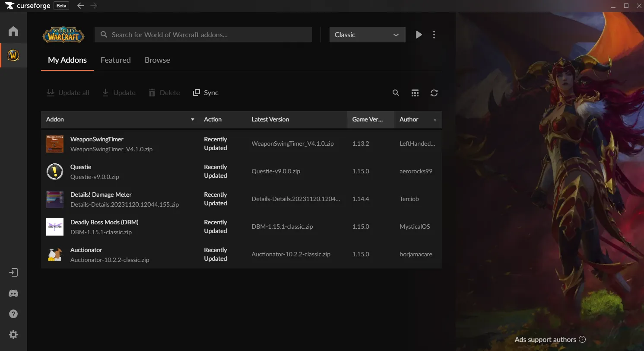Image resolution: width=644 pixels, height=351 pixels.
Task: Click the Update all button
Action: point(68,93)
